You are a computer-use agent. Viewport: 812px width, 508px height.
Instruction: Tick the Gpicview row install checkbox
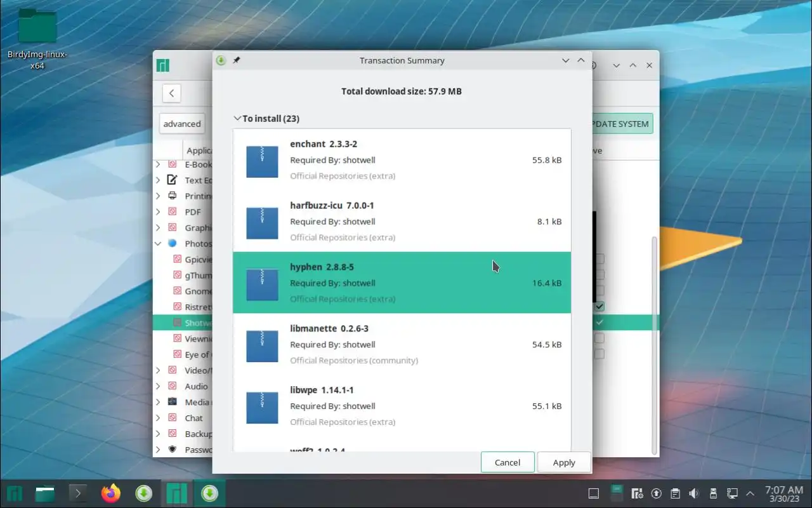click(599, 259)
